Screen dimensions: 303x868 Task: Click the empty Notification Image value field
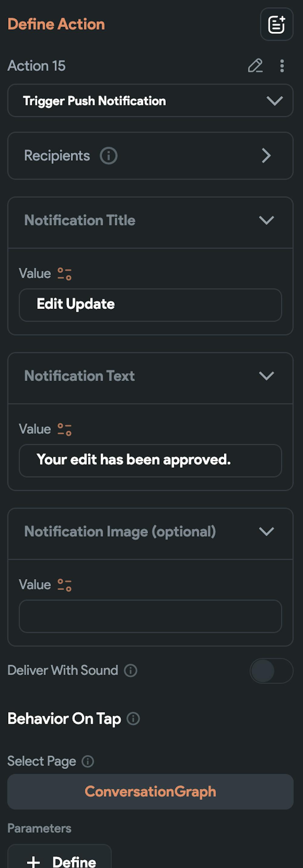(150, 616)
